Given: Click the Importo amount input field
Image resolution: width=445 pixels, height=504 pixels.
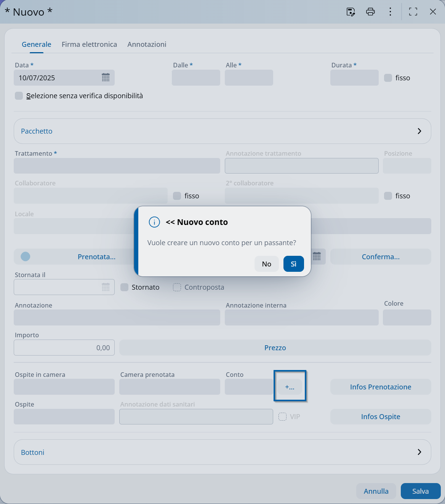Looking at the screenshot, I should pos(64,348).
